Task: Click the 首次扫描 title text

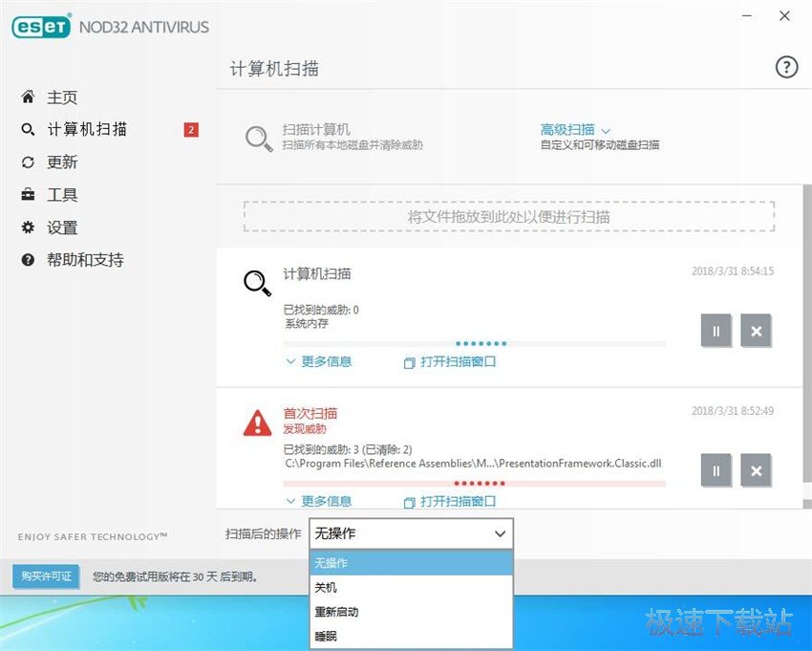Action: click(310, 413)
